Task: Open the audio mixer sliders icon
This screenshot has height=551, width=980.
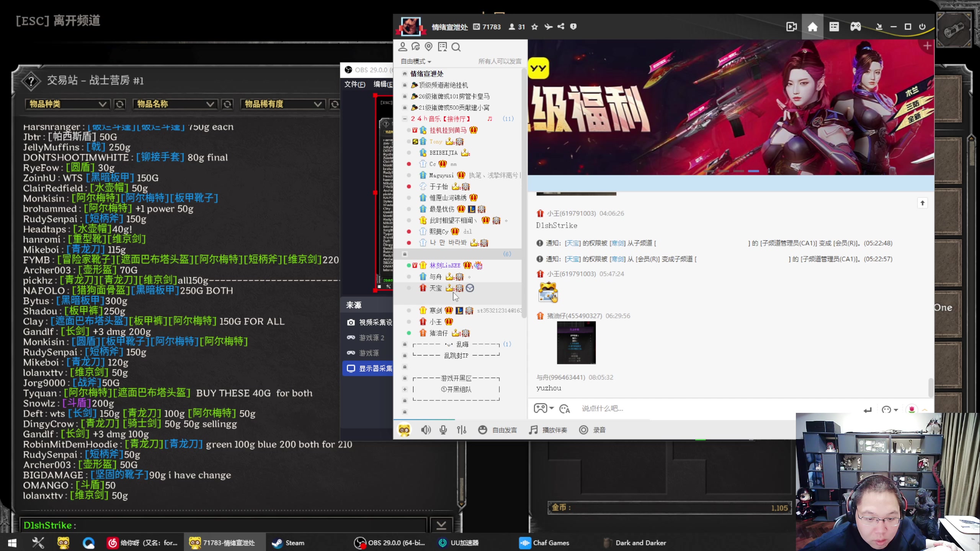Action: 462,430
